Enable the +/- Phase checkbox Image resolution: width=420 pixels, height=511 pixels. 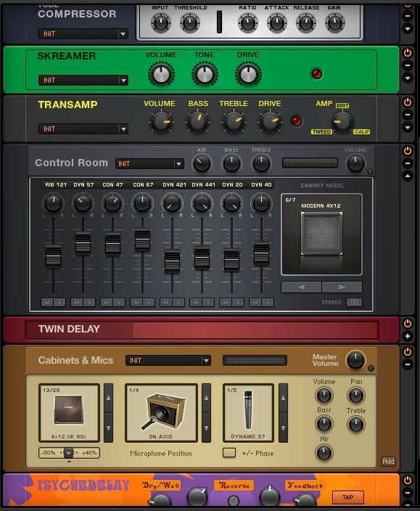[229, 453]
